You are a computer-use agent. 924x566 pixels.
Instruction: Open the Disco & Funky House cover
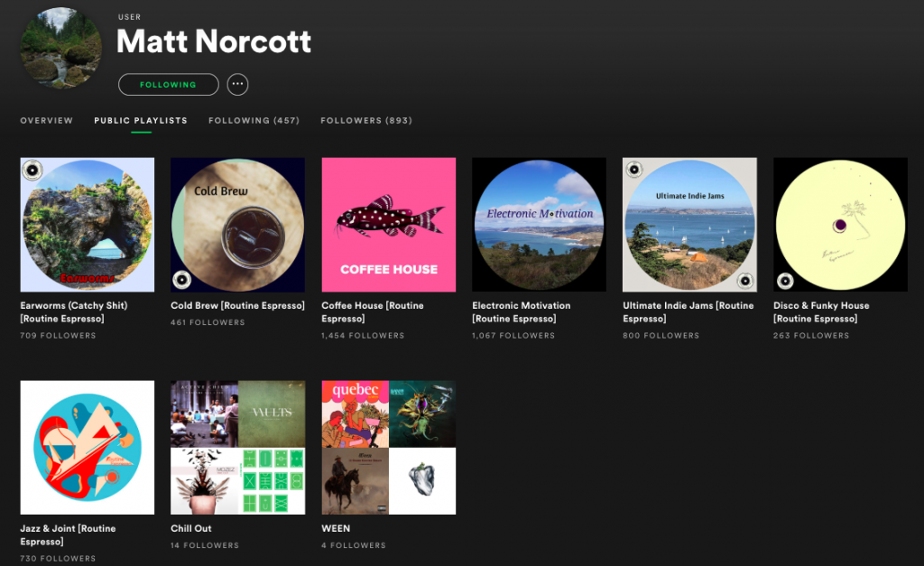(x=840, y=225)
